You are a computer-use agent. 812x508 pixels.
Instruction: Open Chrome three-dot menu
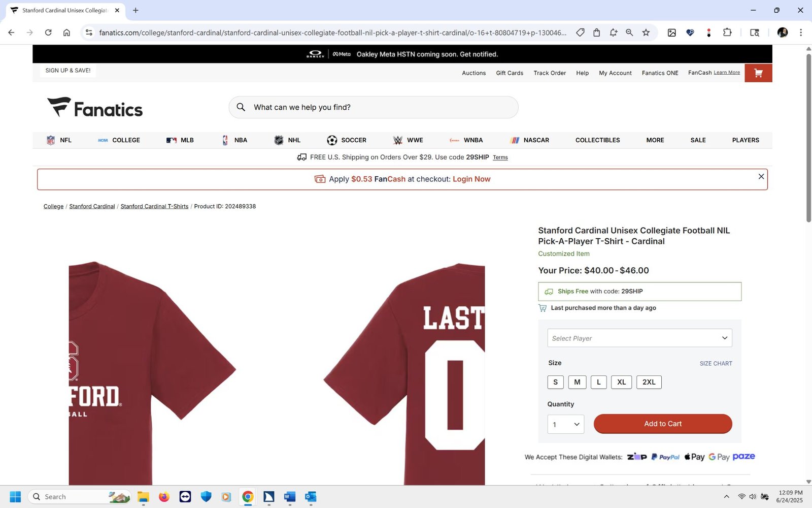(801, 33)
